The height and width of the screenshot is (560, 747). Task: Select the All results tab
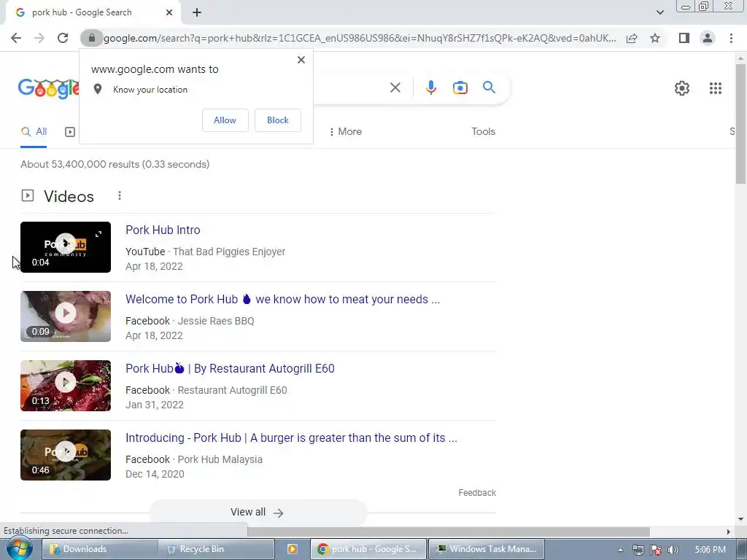coord(34,132)
